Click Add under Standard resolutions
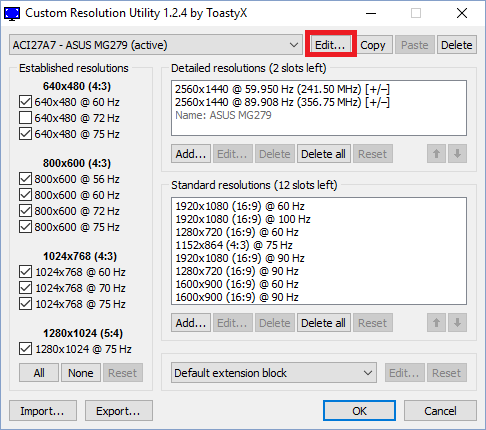 point(191,323)
